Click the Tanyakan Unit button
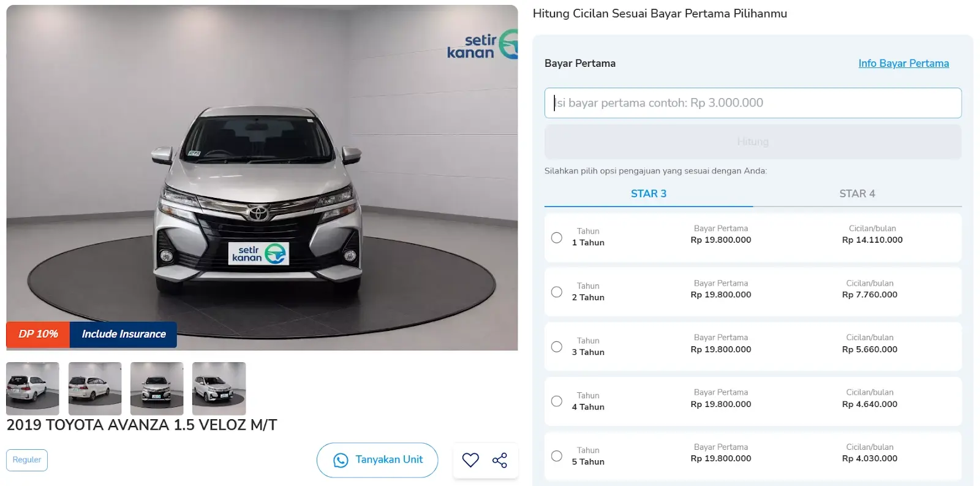Viewport: 980px width, 486px height. 377,460
